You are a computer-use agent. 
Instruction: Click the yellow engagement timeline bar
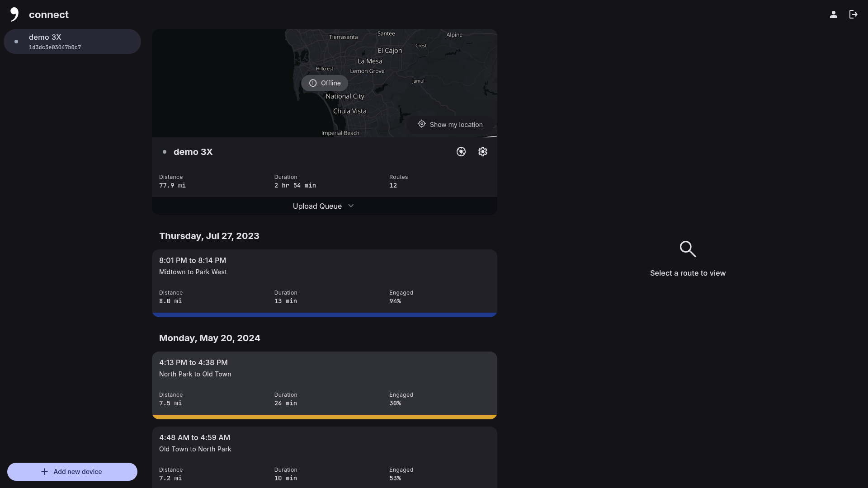(x=324, y=417)
